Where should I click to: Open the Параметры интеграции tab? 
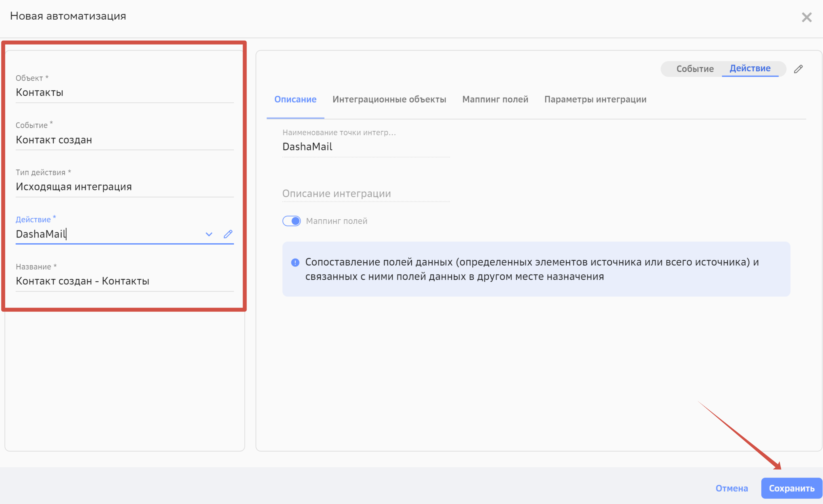(595, 100)
